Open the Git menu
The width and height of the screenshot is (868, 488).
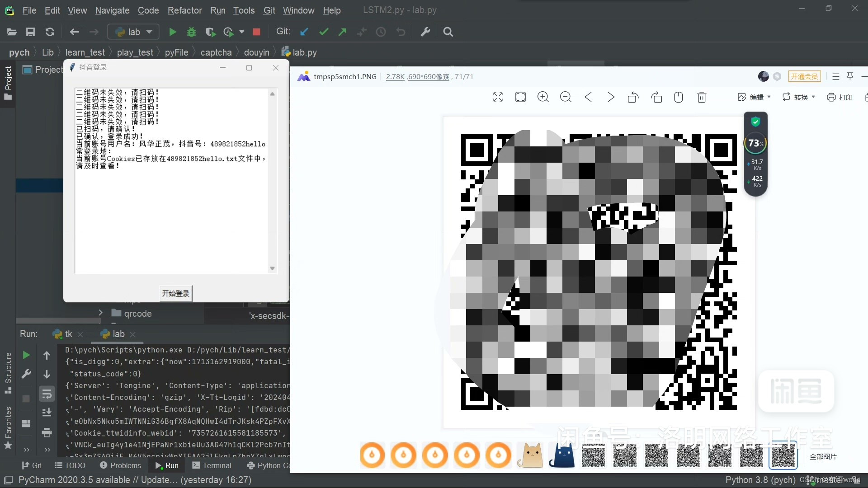pos(269,10)
